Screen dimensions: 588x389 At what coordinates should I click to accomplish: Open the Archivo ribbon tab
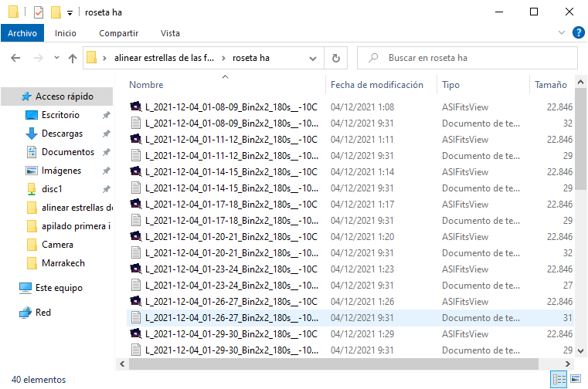tap(22, 33)
